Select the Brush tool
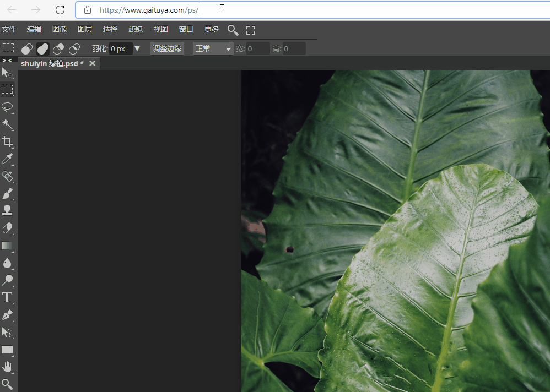Image resolution: width=550 pixels, height=392 pixels. [8, 194]
